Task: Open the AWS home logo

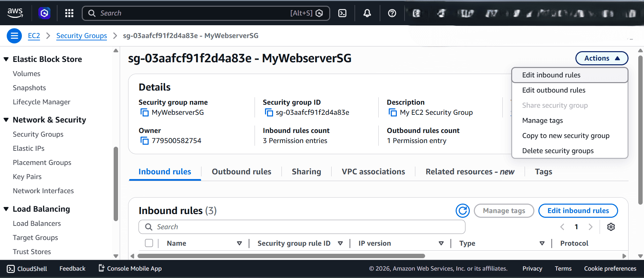Action: pos(15,13)
